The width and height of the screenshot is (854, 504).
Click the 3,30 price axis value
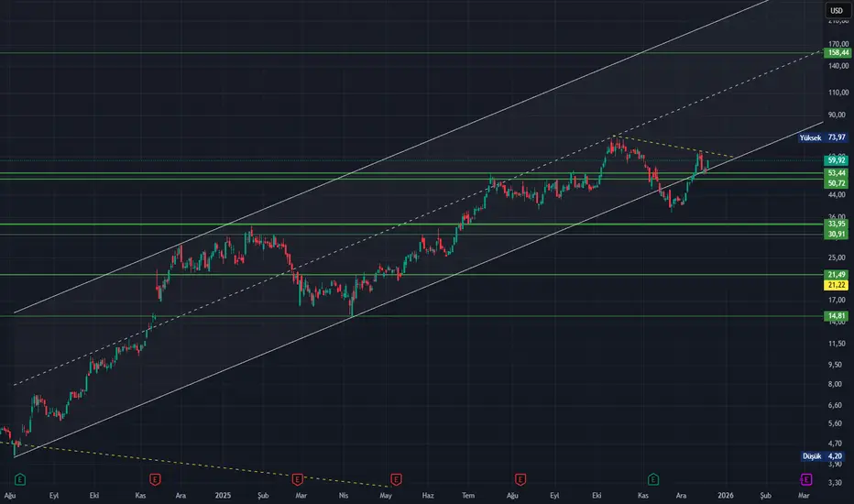[835, 482]
